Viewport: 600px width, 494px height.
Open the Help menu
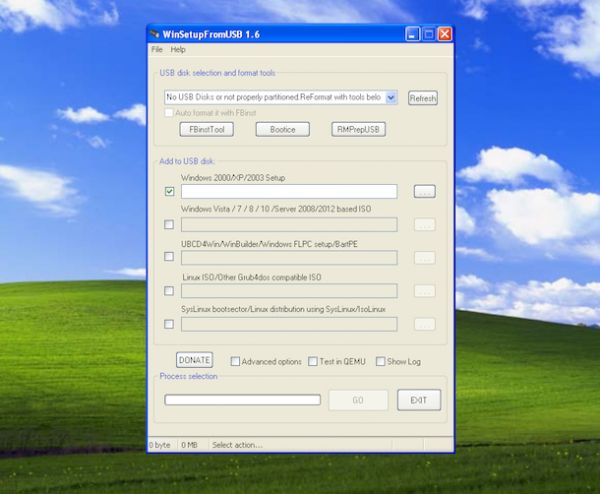pyautogui.click(x=178, y=49)
